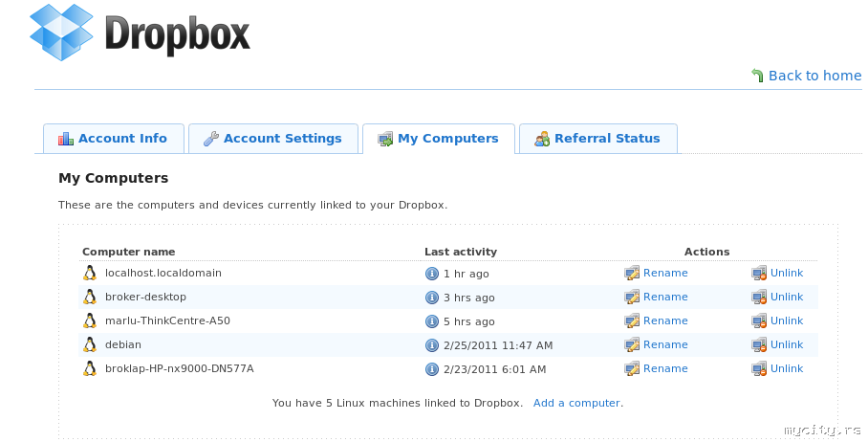Image resolution: width=868 pixels, height=442 pixels.
Task: Select the My Computers tab
Action: (438, 139)
